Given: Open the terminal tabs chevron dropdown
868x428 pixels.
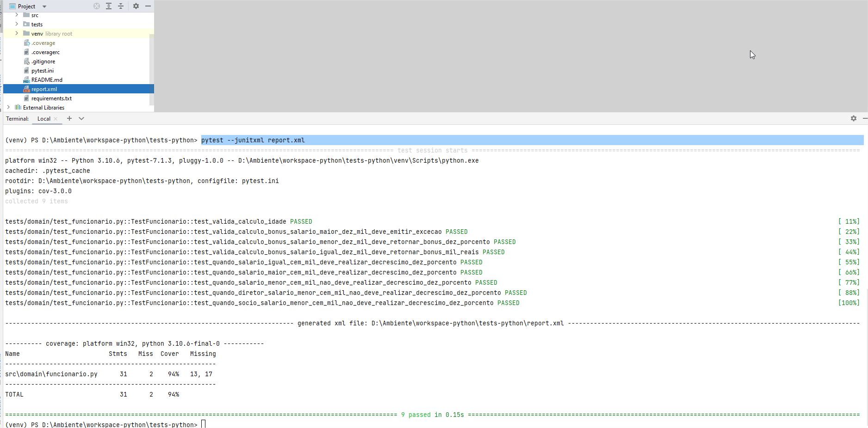Looking at the screenshot, I should (x=81, y=118).
